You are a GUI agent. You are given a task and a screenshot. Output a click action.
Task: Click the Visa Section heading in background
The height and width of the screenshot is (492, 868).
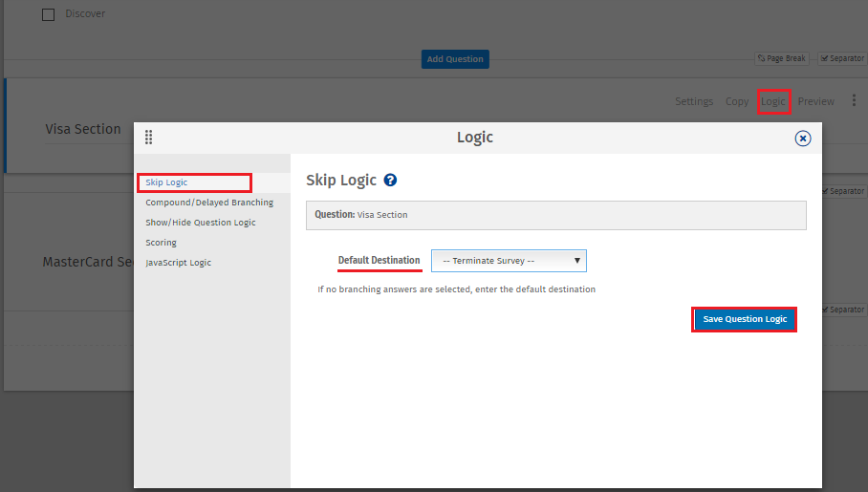[83, 129]
